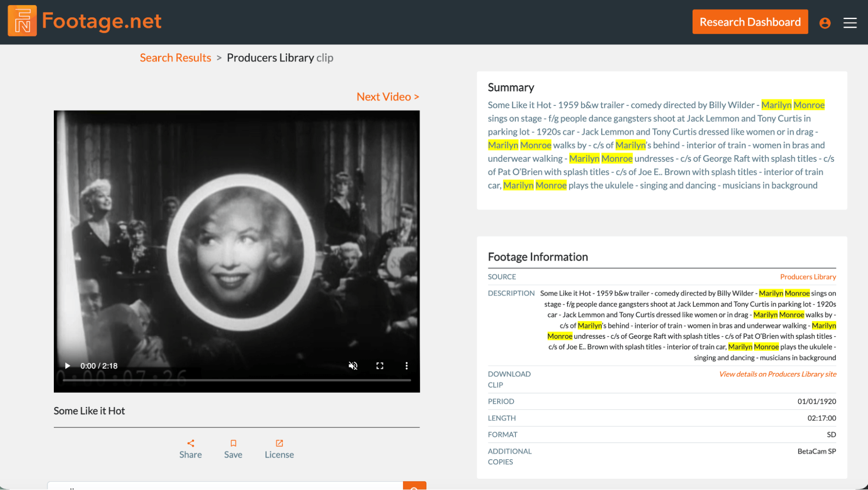This screenshot has width=868, height=490.
Task: Unmute the video sound
Action: coord(353,366)
